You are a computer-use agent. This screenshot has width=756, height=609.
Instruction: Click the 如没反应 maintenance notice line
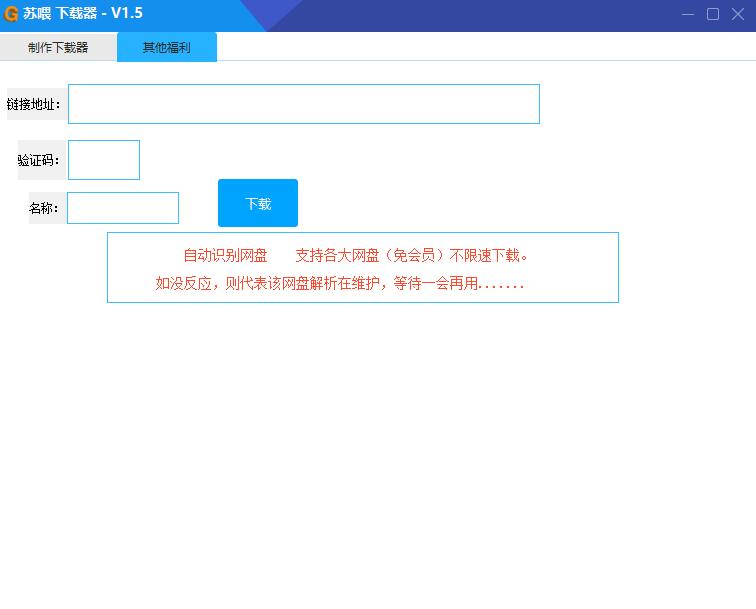339,283
